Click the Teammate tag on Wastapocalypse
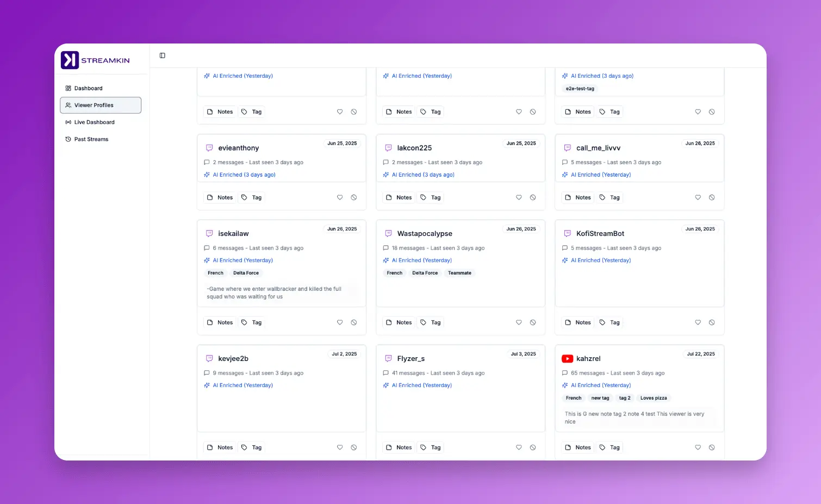Screen dimensions: 821x504 pyautogui.click(x=459, y=273)
